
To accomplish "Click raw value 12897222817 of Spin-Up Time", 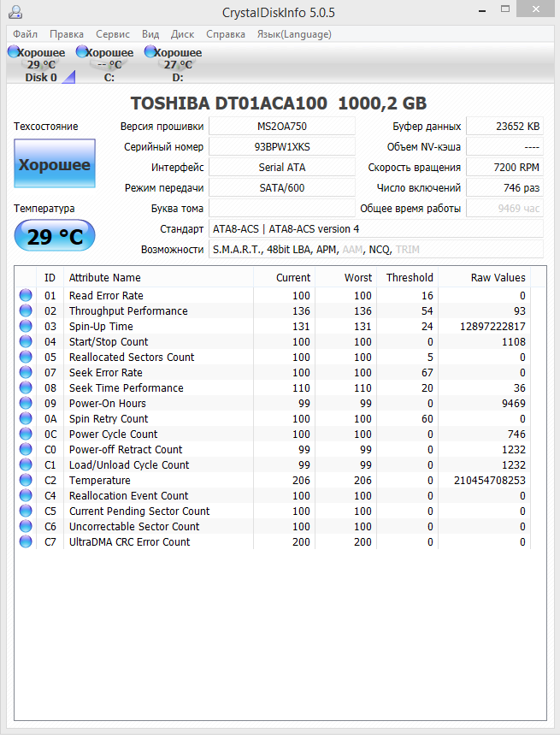I will click(x=492, y=326).
